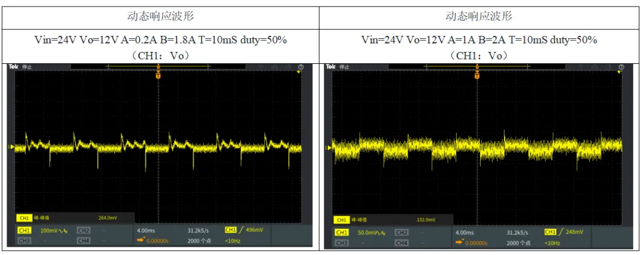The image size is (644, 255).
Task: Toggle CH2 channel on right scope
Action: [401, 232]
